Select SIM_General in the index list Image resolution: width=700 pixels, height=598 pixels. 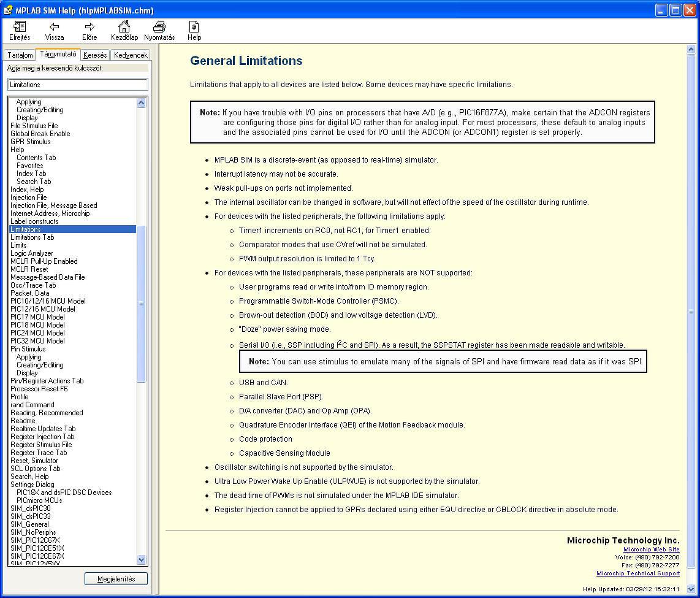29,524
